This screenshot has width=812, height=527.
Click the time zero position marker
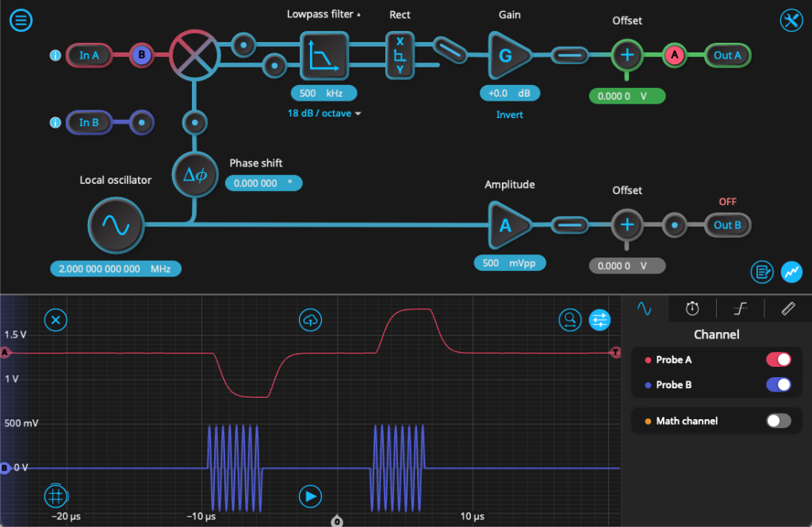point(337,521)
